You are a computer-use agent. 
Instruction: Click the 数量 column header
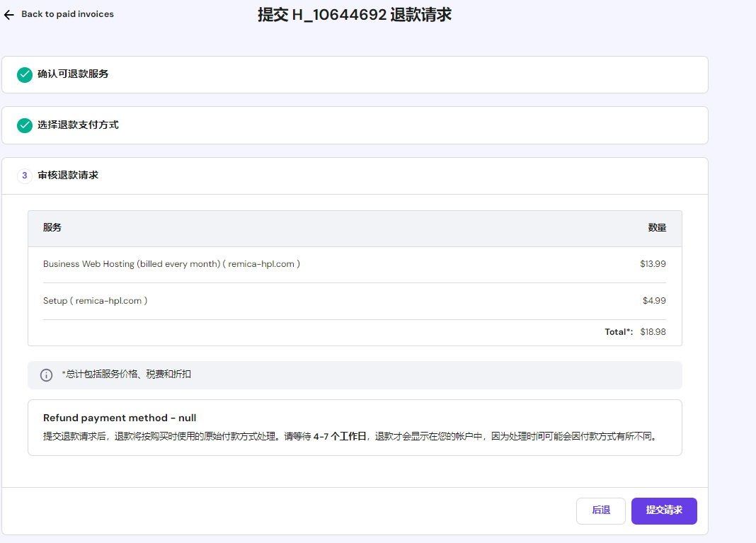coord(656,228)
